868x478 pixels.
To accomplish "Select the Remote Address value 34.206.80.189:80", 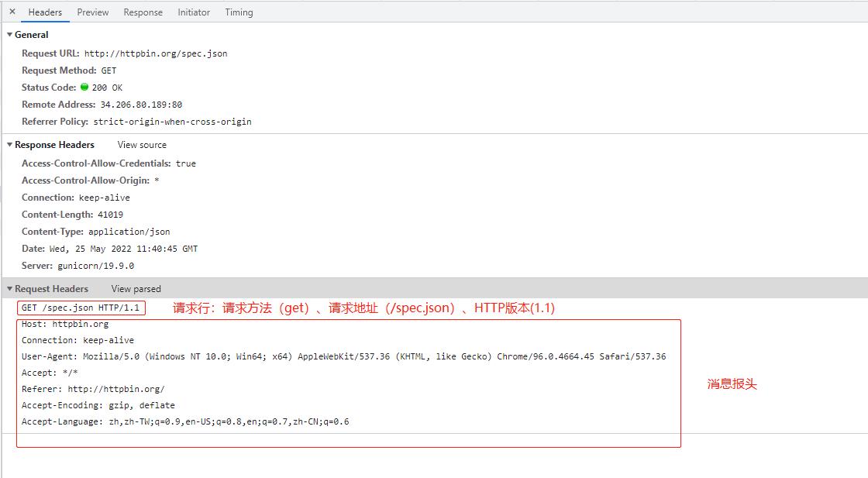I will [140, 104].
